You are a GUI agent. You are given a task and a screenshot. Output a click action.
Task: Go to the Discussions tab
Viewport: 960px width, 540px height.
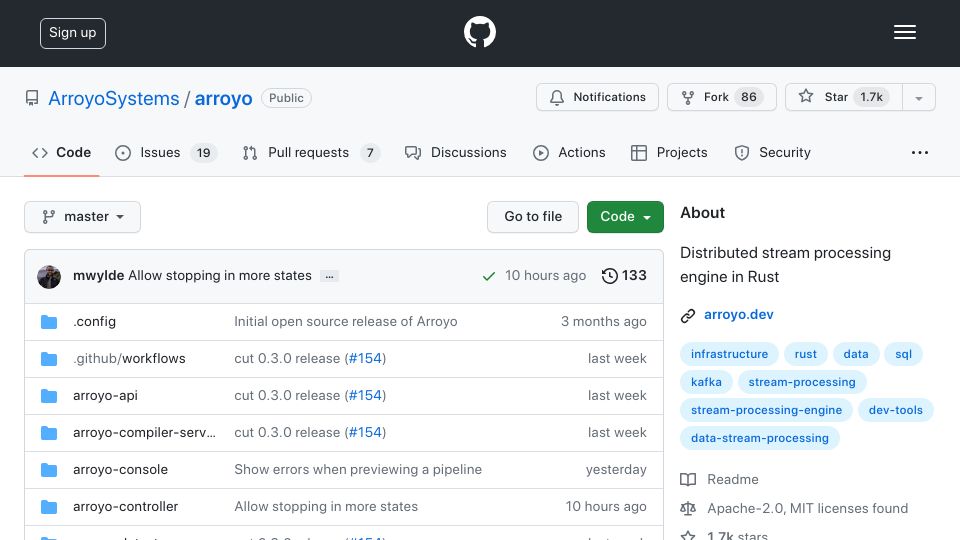point(456,152)
